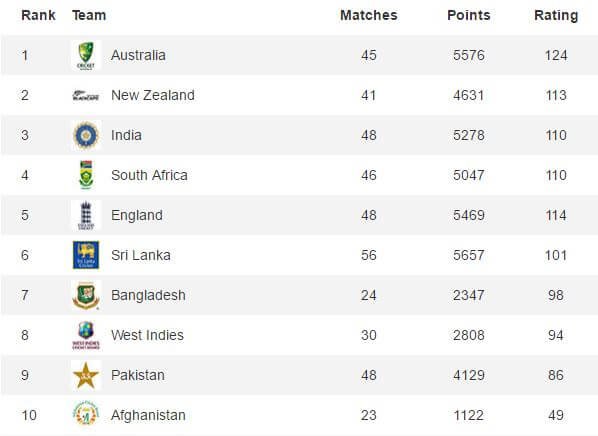The image size is (598, 436).
Task: Click the New Zealand Blackcaps logo
Action: point(86,95)
